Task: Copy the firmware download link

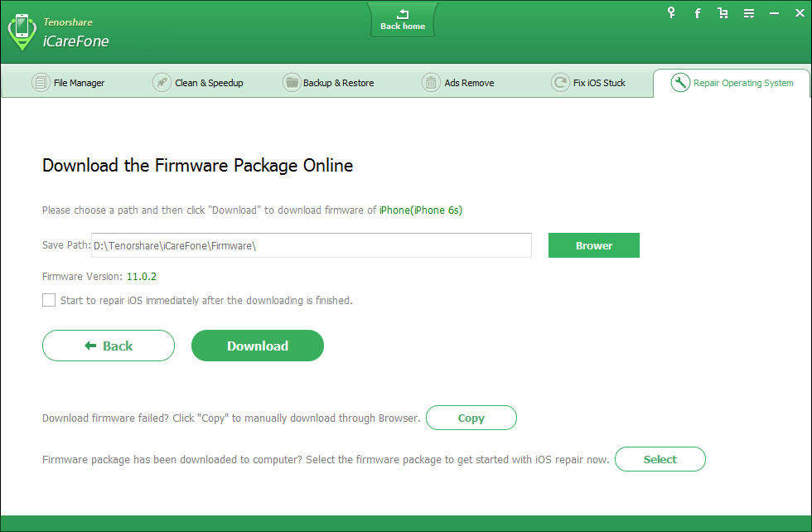Action: click(471, 418)
